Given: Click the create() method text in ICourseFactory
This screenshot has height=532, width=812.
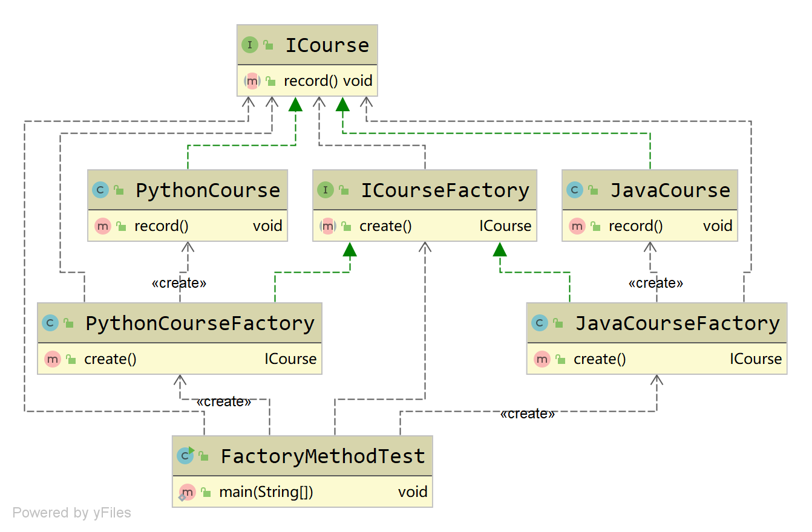Looking at the screenshot, I should pos(385,226).
